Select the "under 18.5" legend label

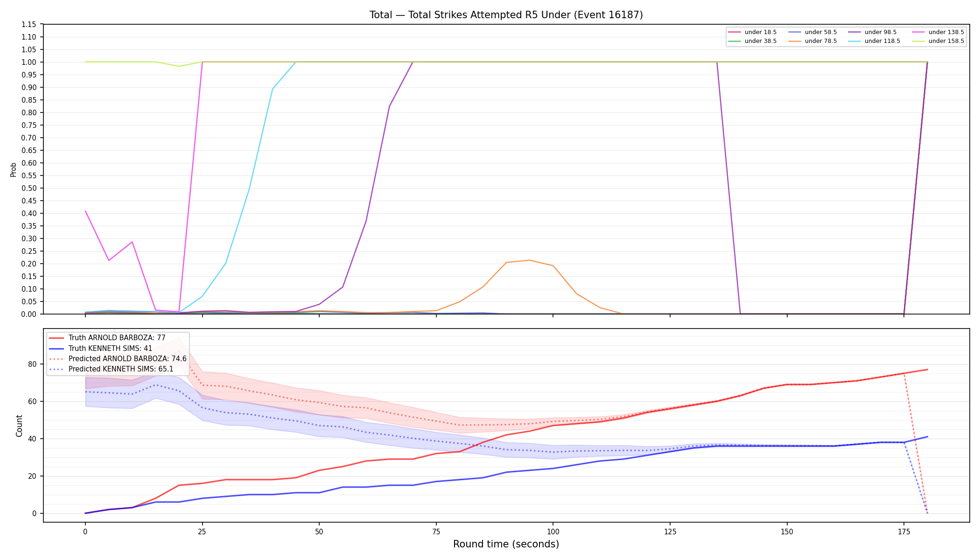pyautogui.click(x=761, y=32)
